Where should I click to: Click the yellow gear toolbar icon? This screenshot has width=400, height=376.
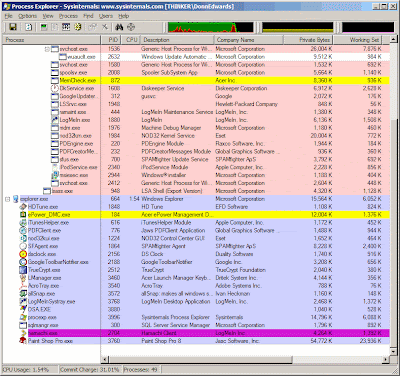(x=78, y=27)
